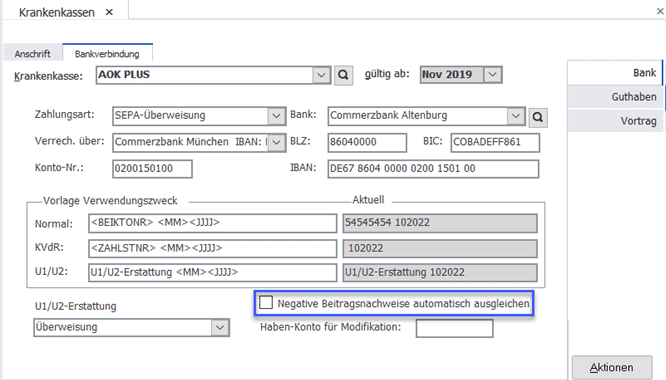Open the gültig ab date dropdown

pyautogui.click(x=492, y=75)
